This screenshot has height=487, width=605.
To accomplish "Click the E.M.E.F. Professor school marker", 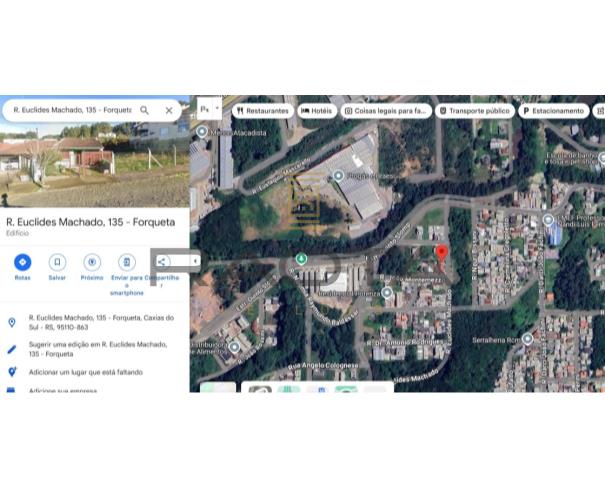I will click(548, 220).
